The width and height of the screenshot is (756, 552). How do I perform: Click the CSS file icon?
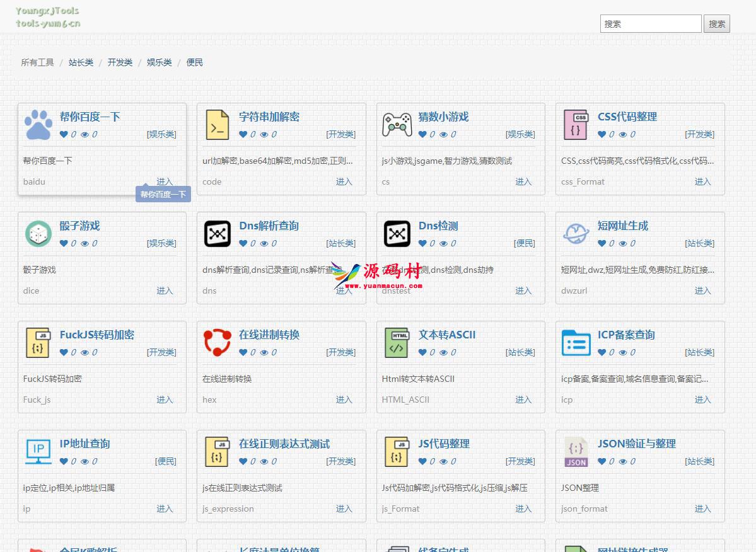(576, 125)
